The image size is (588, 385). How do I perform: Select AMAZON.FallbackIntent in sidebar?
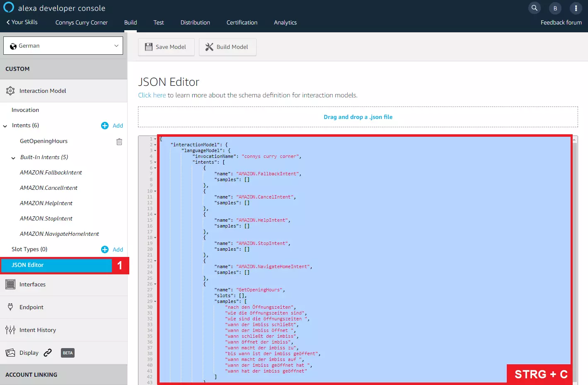click(51, 172)
